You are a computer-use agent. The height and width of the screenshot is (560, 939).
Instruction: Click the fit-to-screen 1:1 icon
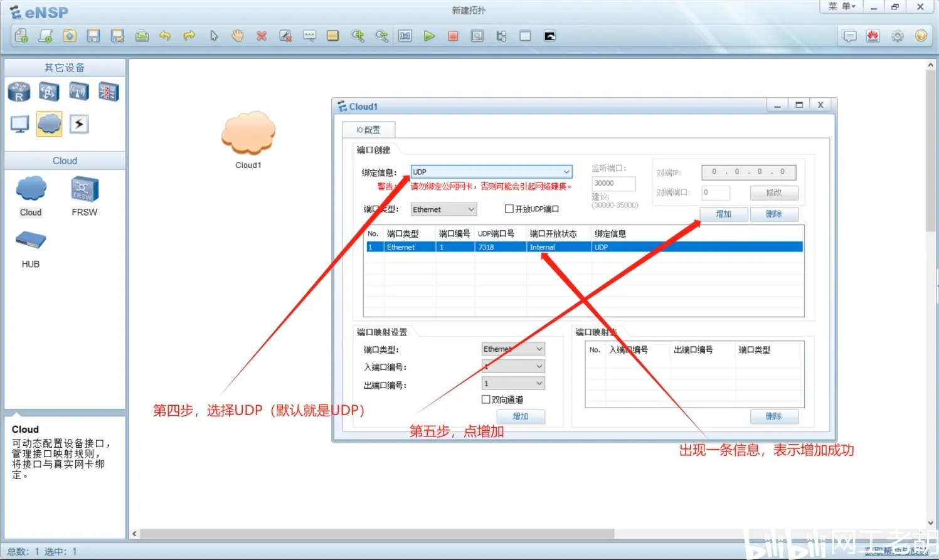(405, 36)
